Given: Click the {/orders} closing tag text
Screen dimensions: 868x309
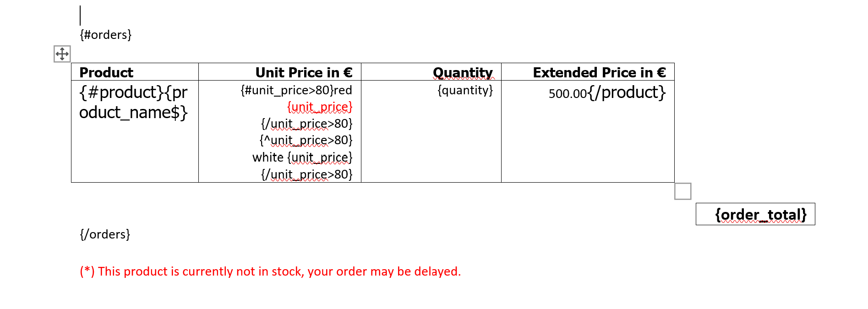Looking at the screenshot, I should (105, 234).
